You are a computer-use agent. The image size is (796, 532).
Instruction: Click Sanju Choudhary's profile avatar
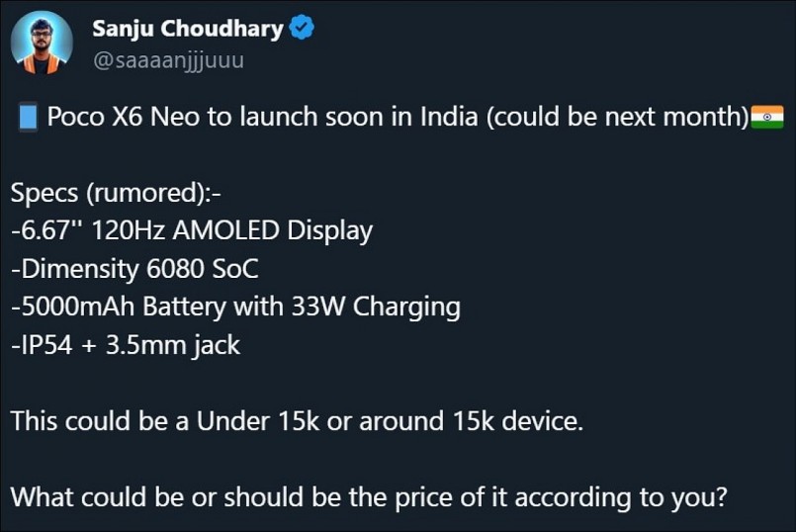click(42, 43)
